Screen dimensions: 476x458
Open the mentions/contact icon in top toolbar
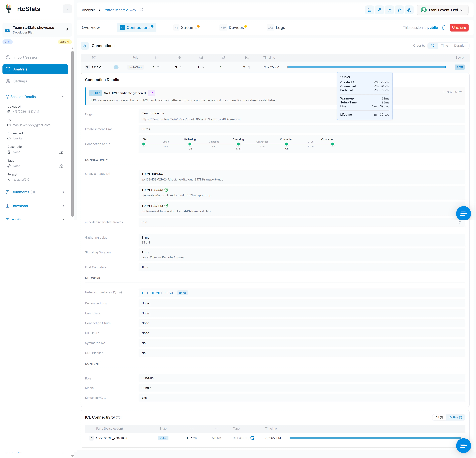click(389, 10)
